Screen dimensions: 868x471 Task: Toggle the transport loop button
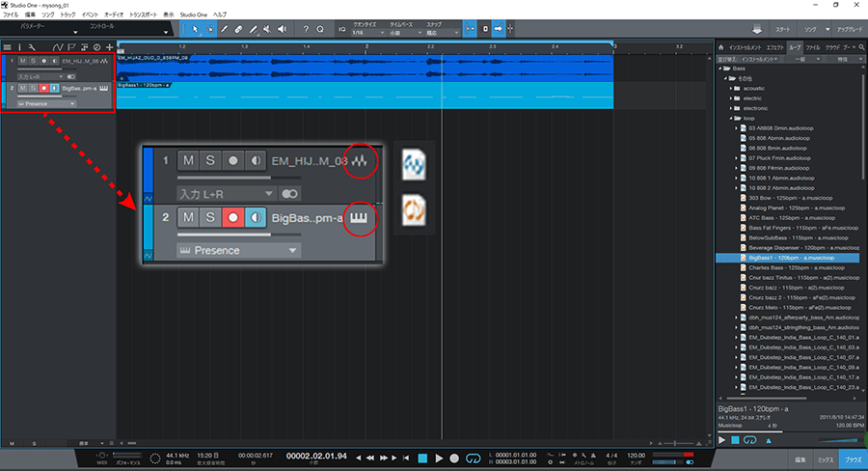click(x=474, y=458)
